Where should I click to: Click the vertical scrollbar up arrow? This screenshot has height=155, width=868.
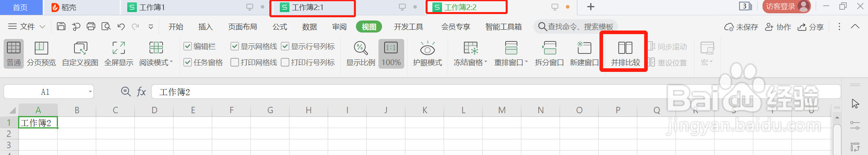click(837, 118)
